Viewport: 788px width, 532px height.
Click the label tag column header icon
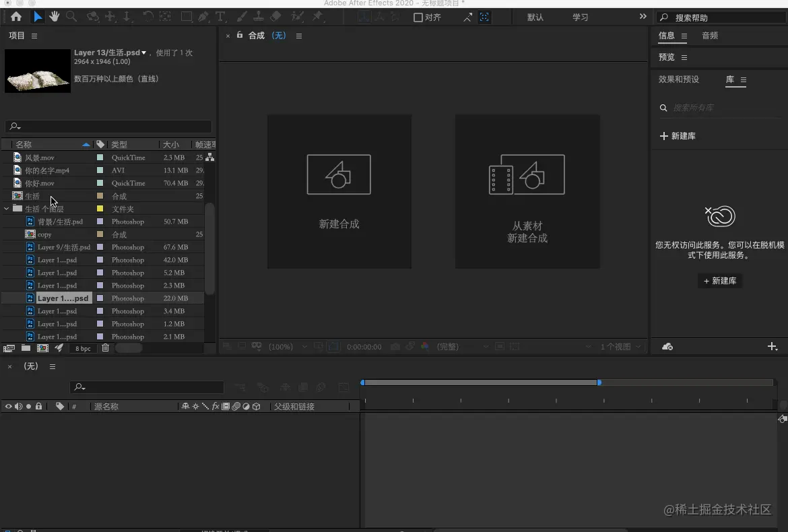tap(100, 144)
